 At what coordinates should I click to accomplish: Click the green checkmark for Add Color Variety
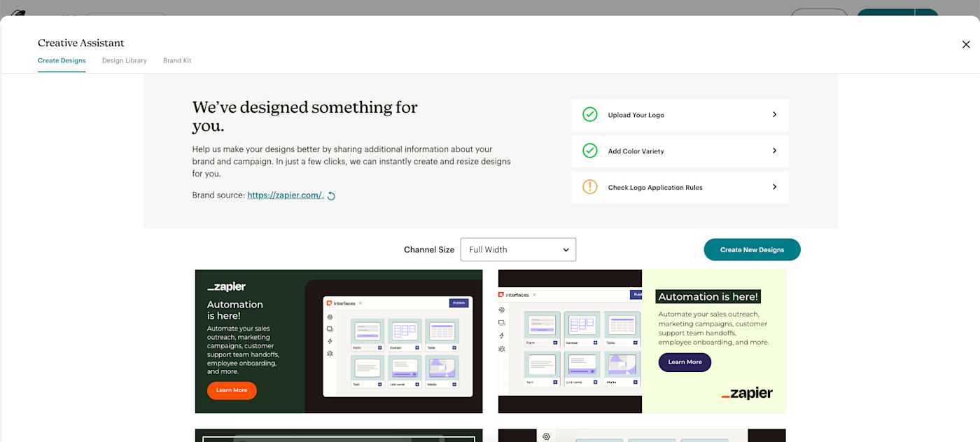590,151
